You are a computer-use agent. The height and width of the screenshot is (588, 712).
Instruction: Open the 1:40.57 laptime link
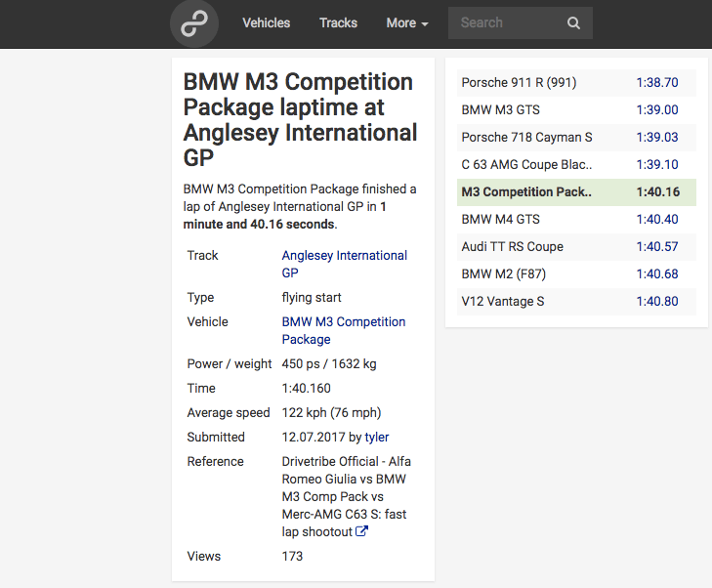[657, 246]
